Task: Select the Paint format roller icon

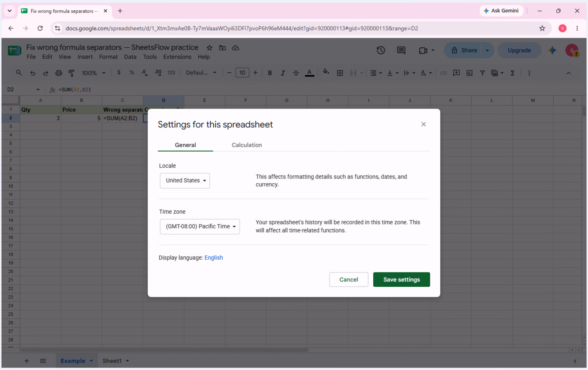Action: (x=71, y=73)
